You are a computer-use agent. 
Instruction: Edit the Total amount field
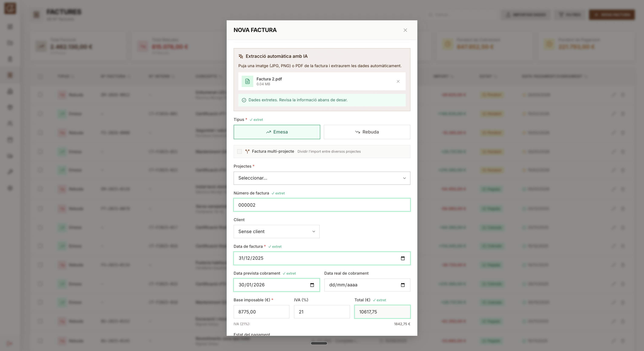pyautogui.click(x=382, y=312)
